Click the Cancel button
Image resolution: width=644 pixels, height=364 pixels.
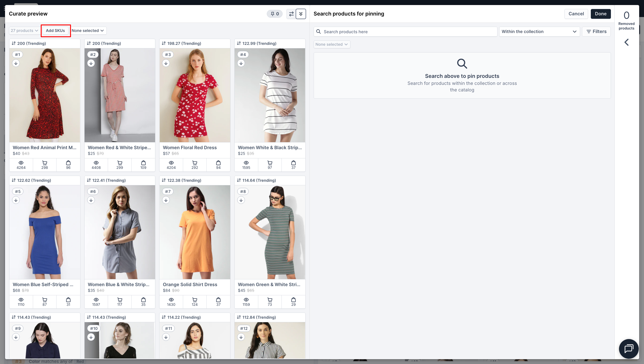pyautogui.click(x=576, y=14)
